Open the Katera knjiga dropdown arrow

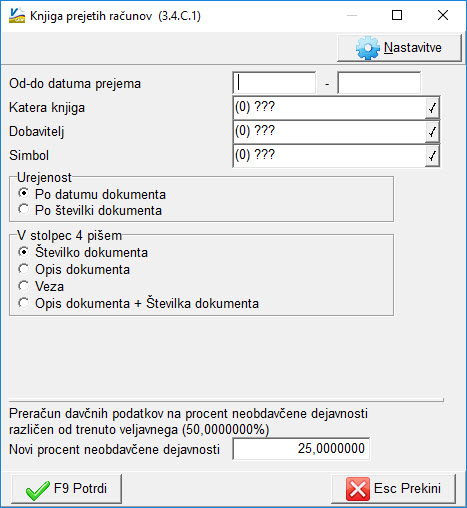pyautogui.click(x=432, y=108)
